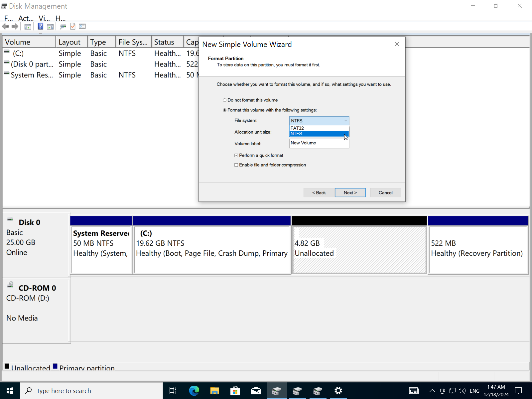Click the Show/Hide Console Tree icon

pyautogui.click(x=28, y=26)
